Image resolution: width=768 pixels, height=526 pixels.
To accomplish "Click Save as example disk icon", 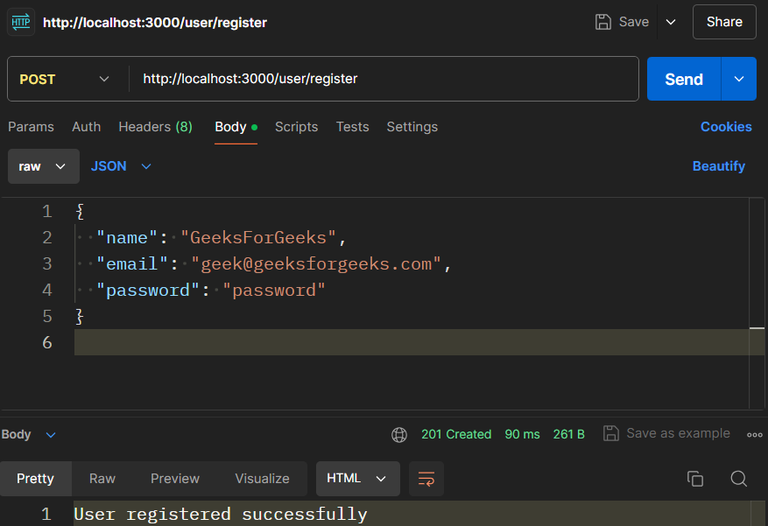I will [611, 433].
